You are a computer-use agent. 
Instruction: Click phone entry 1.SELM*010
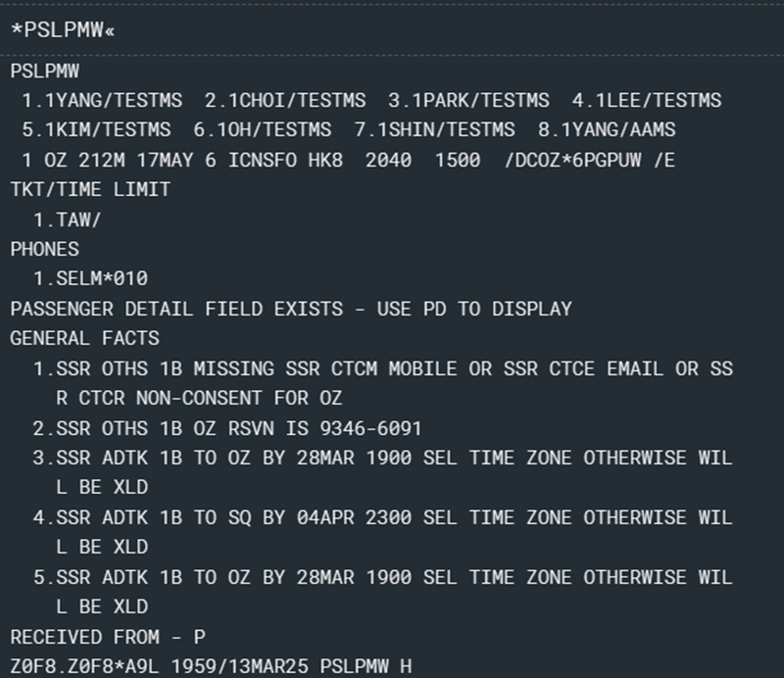pos(90,278)
